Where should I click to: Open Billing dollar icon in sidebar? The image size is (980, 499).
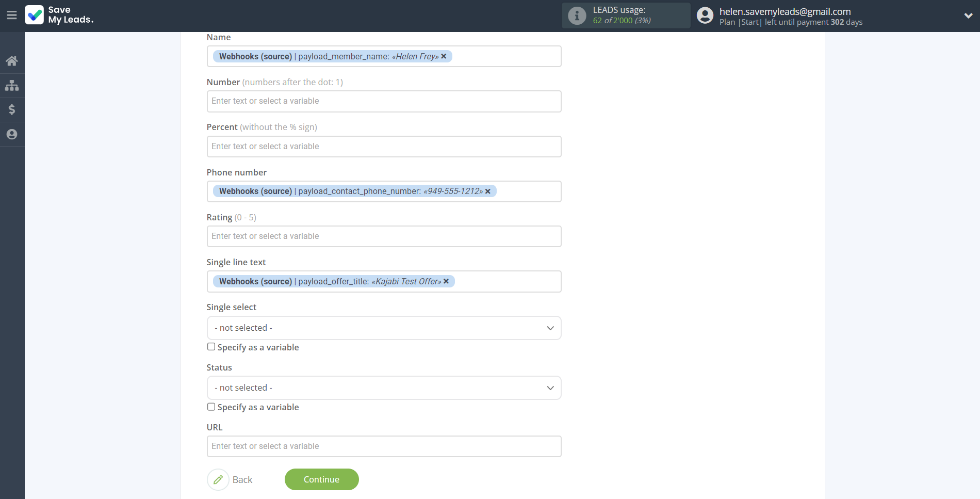pos(12,109)
